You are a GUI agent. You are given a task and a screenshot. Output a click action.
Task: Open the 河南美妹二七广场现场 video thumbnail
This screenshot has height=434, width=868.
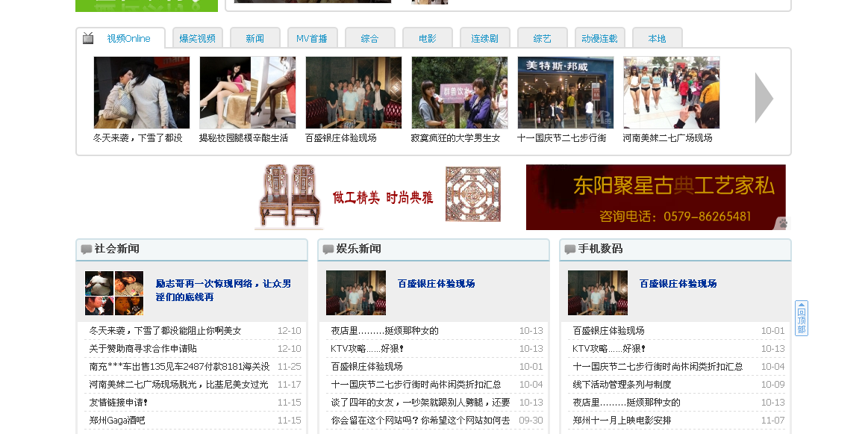tap(671, 92)
